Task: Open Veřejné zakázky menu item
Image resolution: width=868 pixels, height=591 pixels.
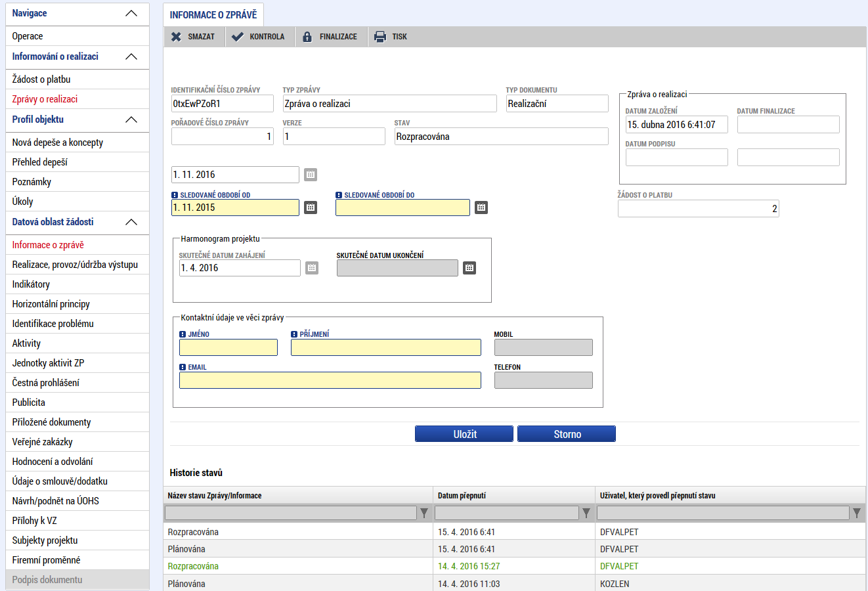Action: click(x=77, y=442)
